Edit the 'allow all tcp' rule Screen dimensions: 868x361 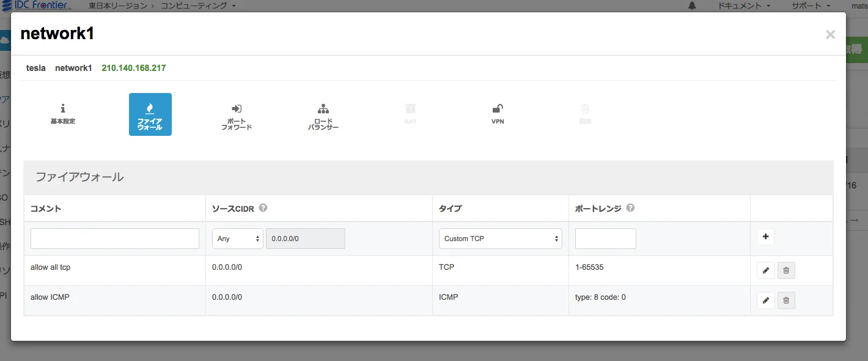(x=765, y=270)
